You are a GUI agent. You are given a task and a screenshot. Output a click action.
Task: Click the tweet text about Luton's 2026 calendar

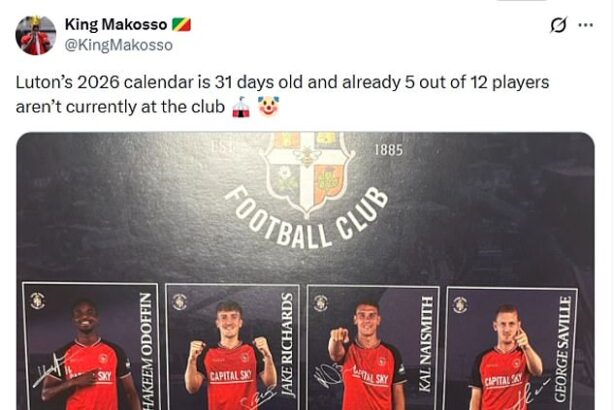click(x=282, y=92)
